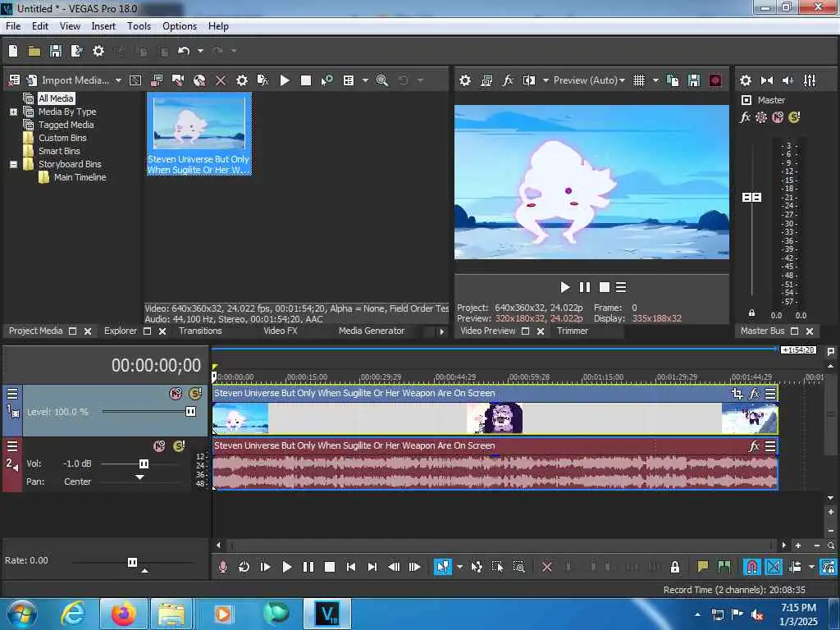This screenshot has width=840, height=630.
Task: Collapse the Storyboard Bins node
Action: (13, 164)
